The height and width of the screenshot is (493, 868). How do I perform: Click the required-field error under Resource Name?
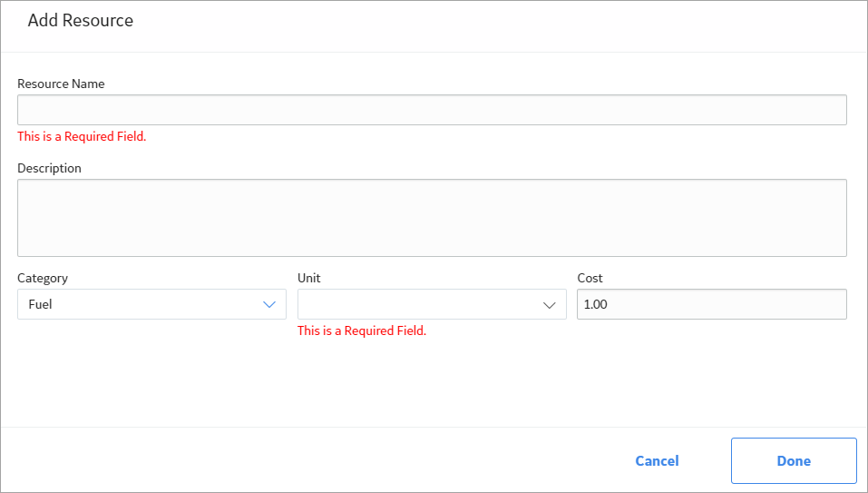coord(82,136)
